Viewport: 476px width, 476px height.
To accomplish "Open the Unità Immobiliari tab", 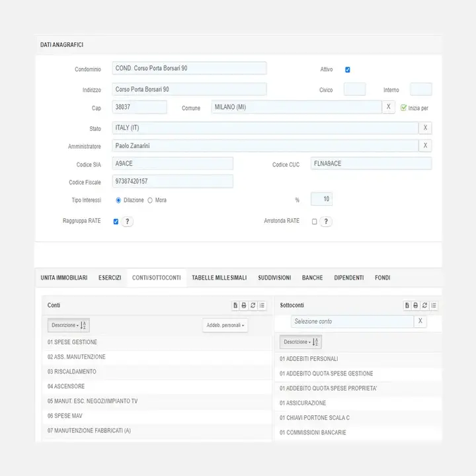I will tap(63, 278).
